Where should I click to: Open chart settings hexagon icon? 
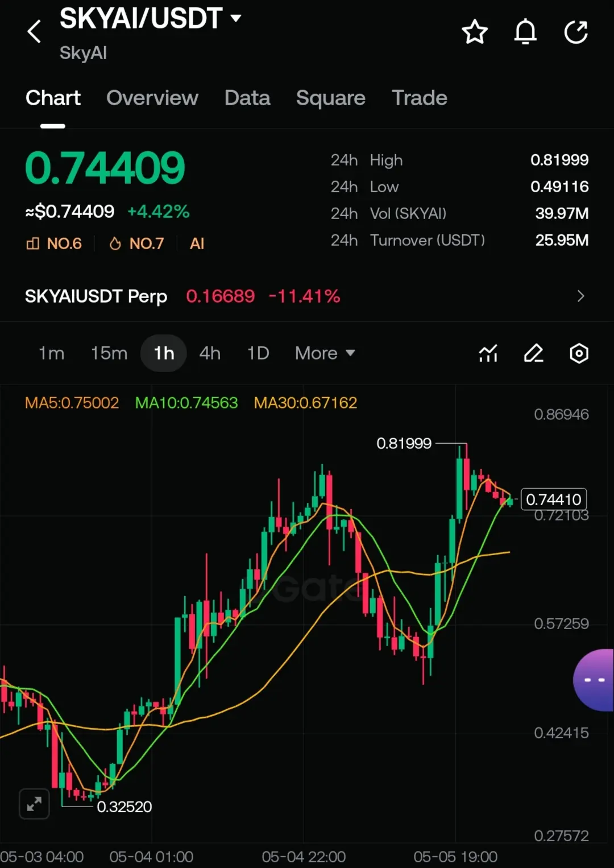tap(579, 353)
